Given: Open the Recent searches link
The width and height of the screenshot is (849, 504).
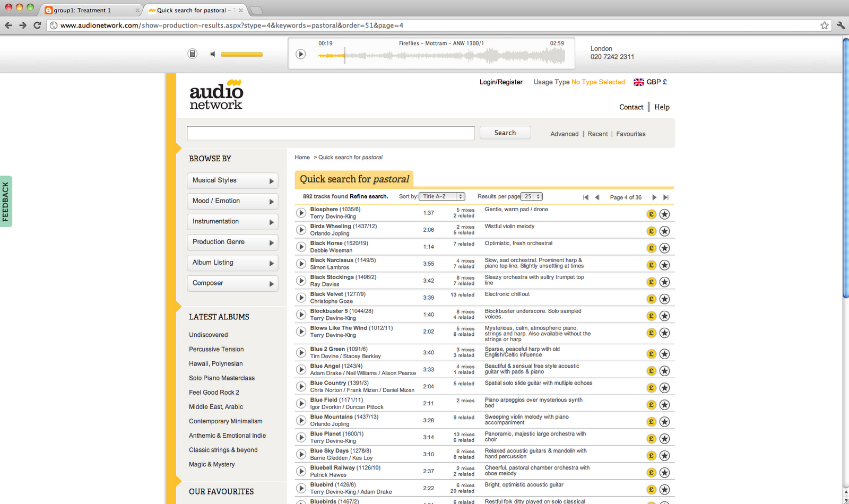Looking at the screenshot, I should tap(597, 134).
